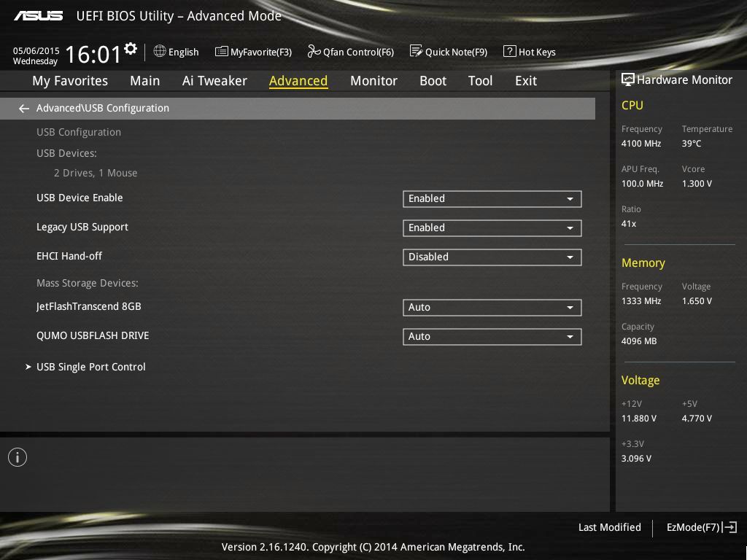Open the USB Device Enable dropdown

tap(492, 198)
